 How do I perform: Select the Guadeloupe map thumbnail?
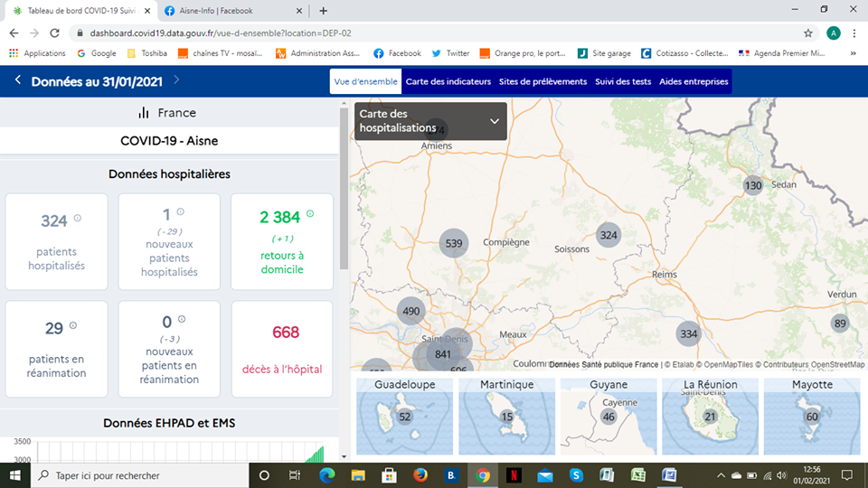pos(403,414)
